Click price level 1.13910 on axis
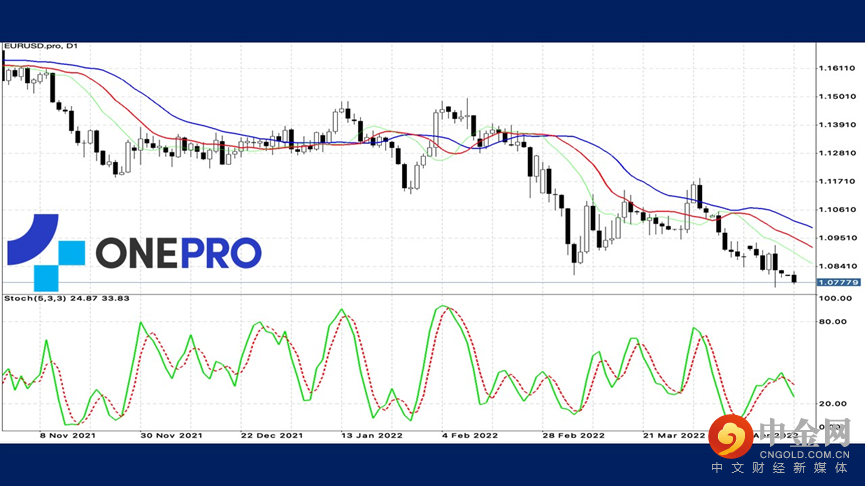 tap(837, 125)
